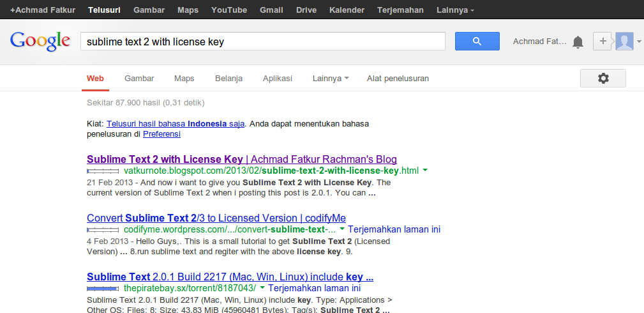This screenshot has height=313, width=644.
Task: Click the vatkurnote.blogspot.com green URL
Action: 271,171
